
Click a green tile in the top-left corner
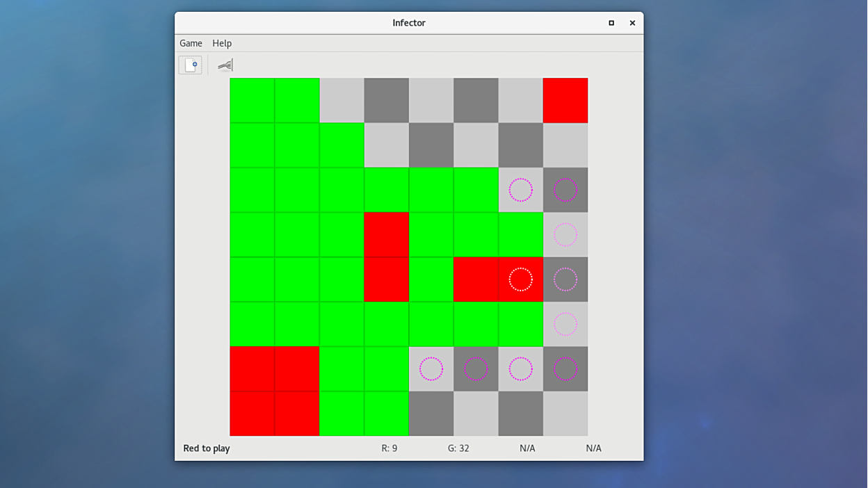tap(252, 100)
